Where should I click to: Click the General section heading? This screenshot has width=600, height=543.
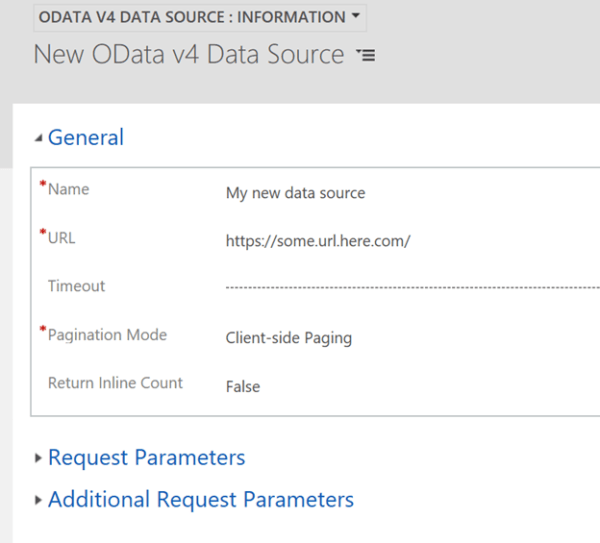[x=86, y=138]
